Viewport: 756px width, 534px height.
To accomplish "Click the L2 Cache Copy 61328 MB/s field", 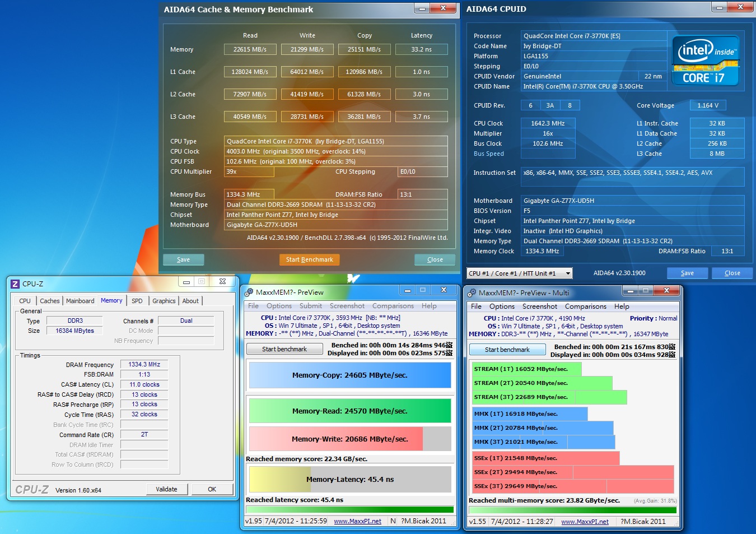I will pos(364,94).
